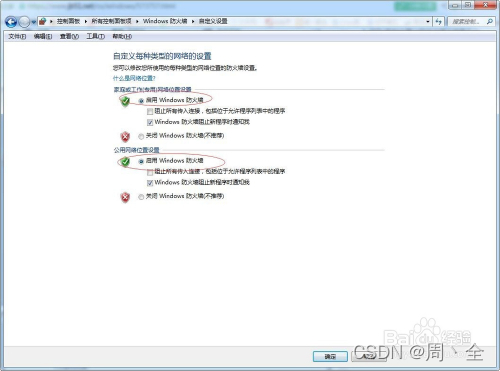Click the Refresh icon next to address bar
Image resolution: width=500 pixels, height=371 pixels.
438,22
